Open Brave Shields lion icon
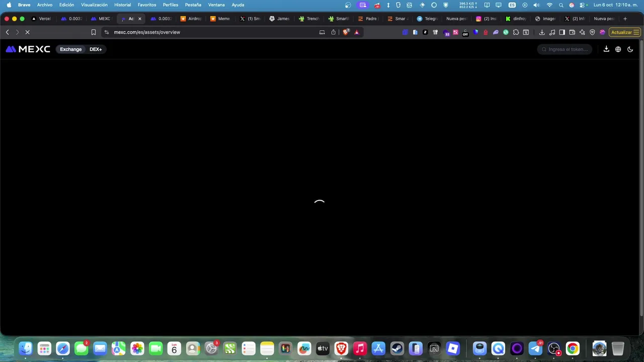644x362 pixels. point(346,32)
